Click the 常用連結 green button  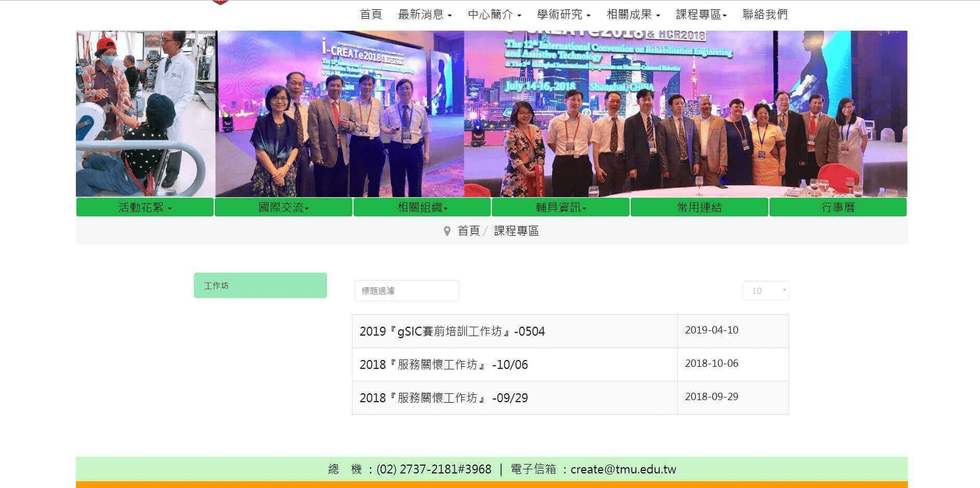[x=699, y=208]
